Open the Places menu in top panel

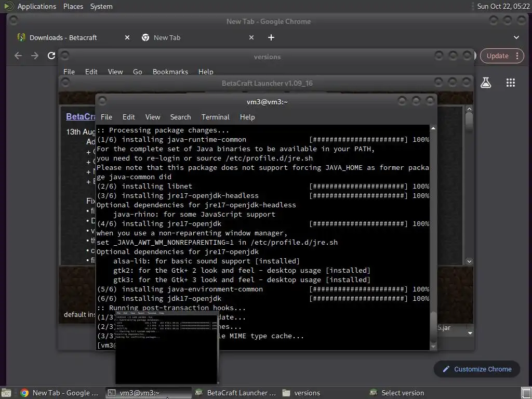tap(73, 6)
